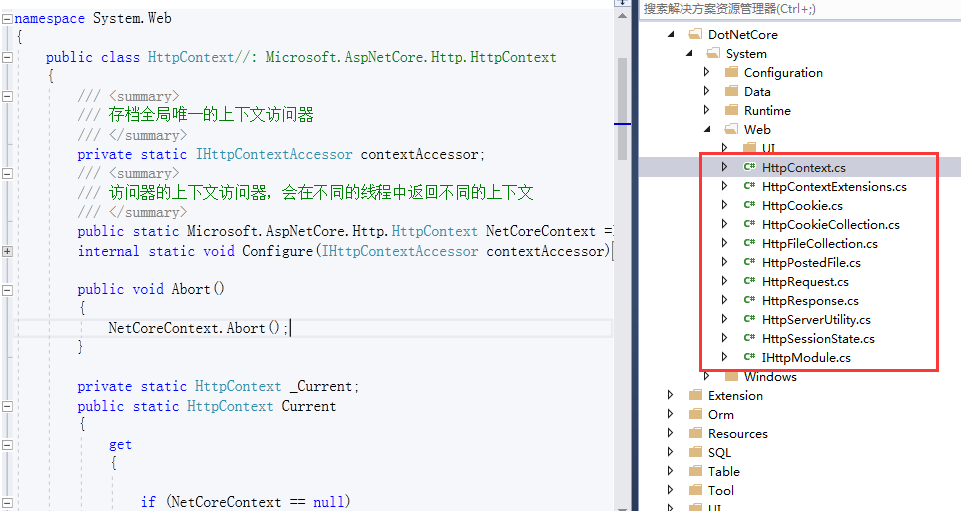Collapse the namespace System.Web code block
The width and height of the screenshot is (961, 511).
coord(7,18)
